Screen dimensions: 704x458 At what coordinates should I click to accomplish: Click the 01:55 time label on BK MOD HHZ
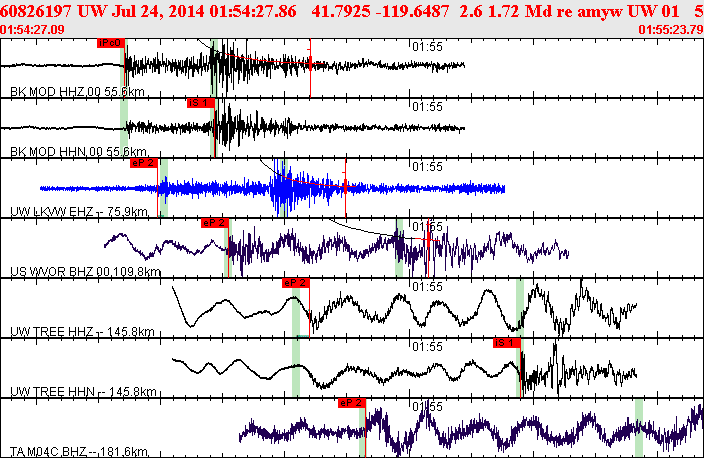click(427, 47)
